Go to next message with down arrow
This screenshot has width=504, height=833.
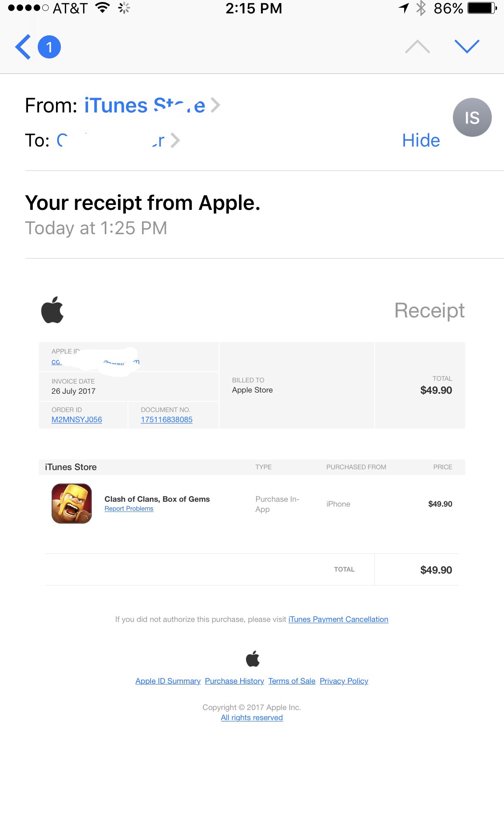click(467, 47)
